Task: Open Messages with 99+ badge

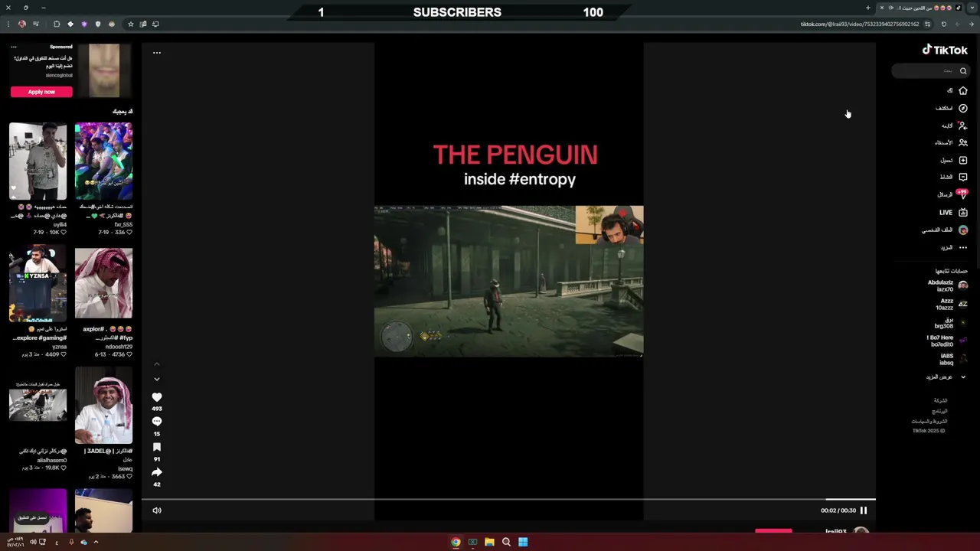Action: pos(953,194)
